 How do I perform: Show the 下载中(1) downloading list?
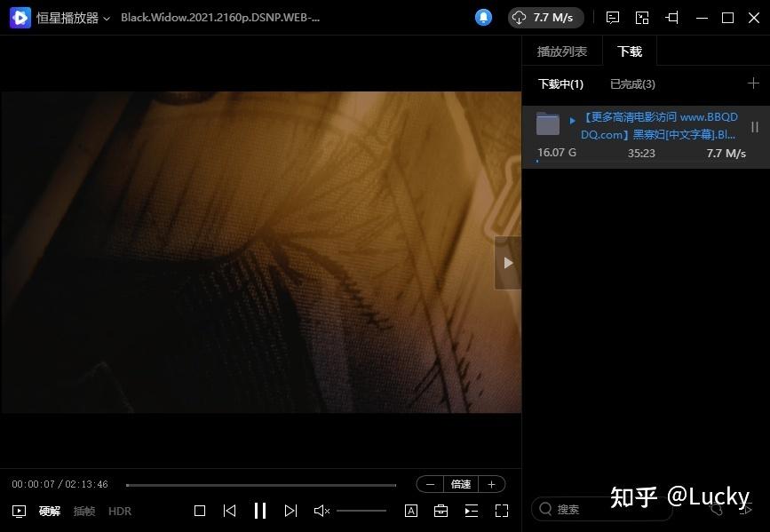[560, 84]
